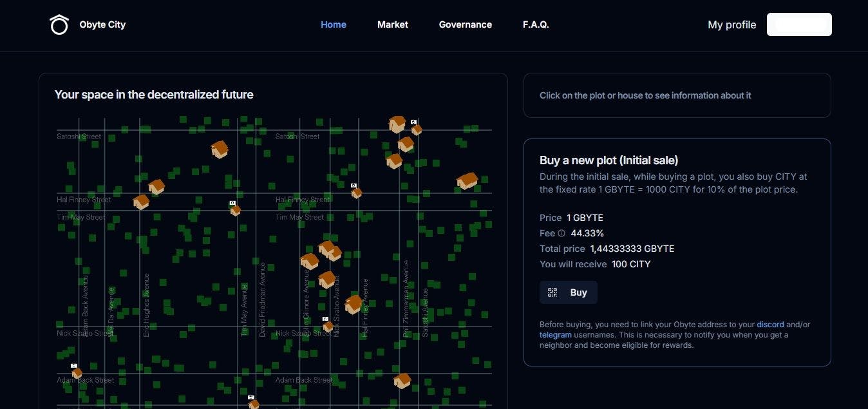The height and width of the screenshot is (409, 868).
Task: Select flagged house above left Adam Back Street label
Action: pos(77,372)
